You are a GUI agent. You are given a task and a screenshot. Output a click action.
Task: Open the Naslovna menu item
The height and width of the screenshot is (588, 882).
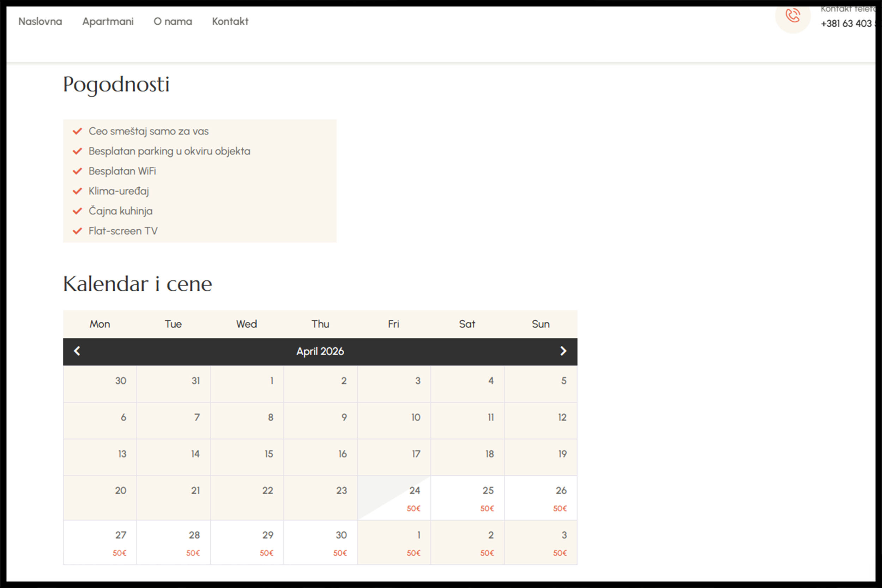tap(40, 22)
